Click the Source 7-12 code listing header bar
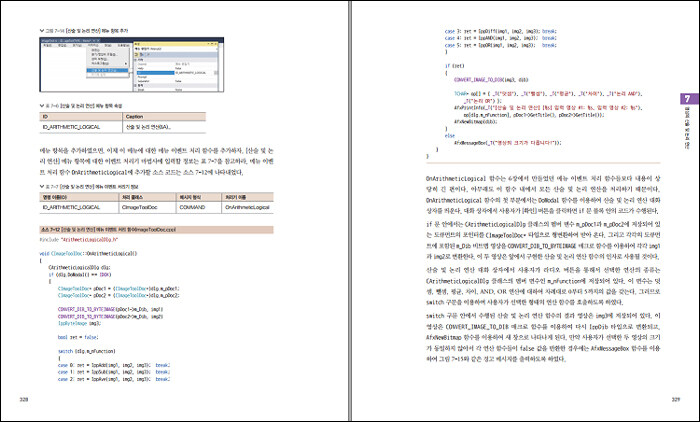700x422 pixels. tap(156, 230)
